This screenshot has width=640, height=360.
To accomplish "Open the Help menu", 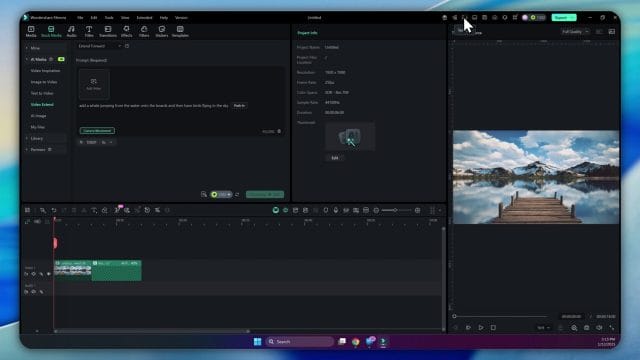I will coord(164,18).
